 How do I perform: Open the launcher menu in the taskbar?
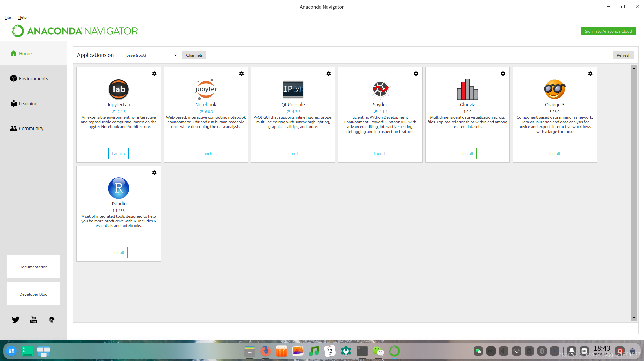11,351
